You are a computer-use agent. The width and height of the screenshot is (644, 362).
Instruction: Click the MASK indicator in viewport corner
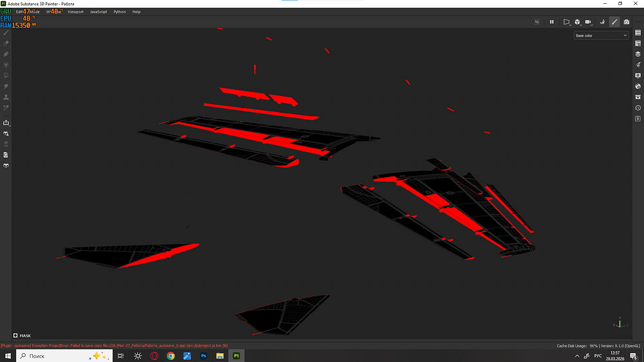pos(22,336)
